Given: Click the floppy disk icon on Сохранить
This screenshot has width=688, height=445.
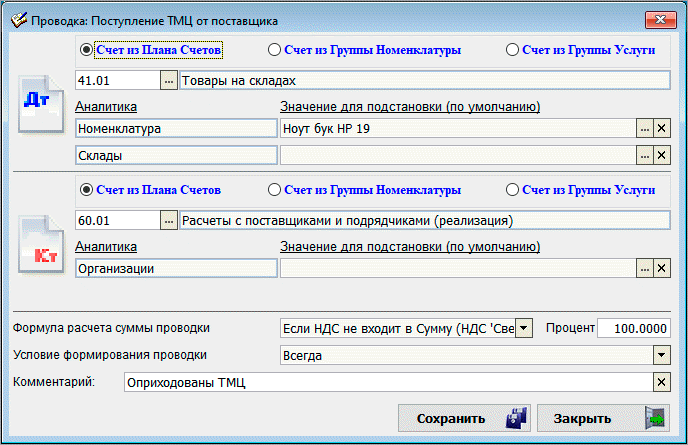Looking at the screenshot, I should 516,418.
